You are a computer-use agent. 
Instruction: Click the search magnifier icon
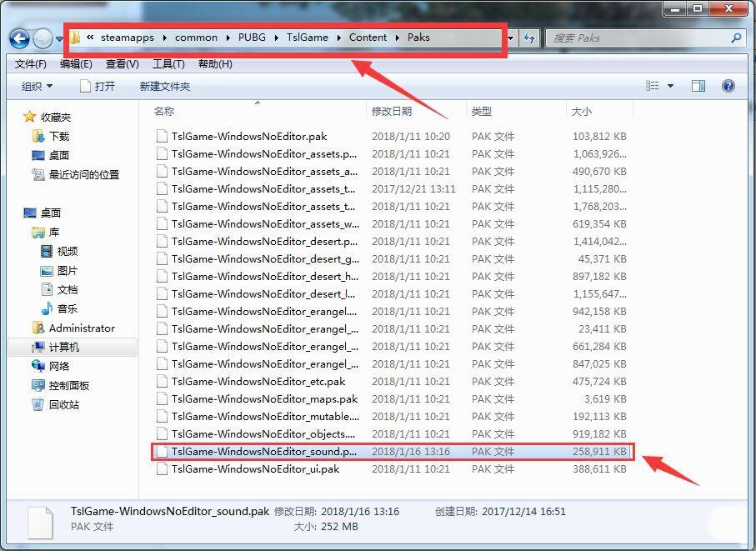736,38
